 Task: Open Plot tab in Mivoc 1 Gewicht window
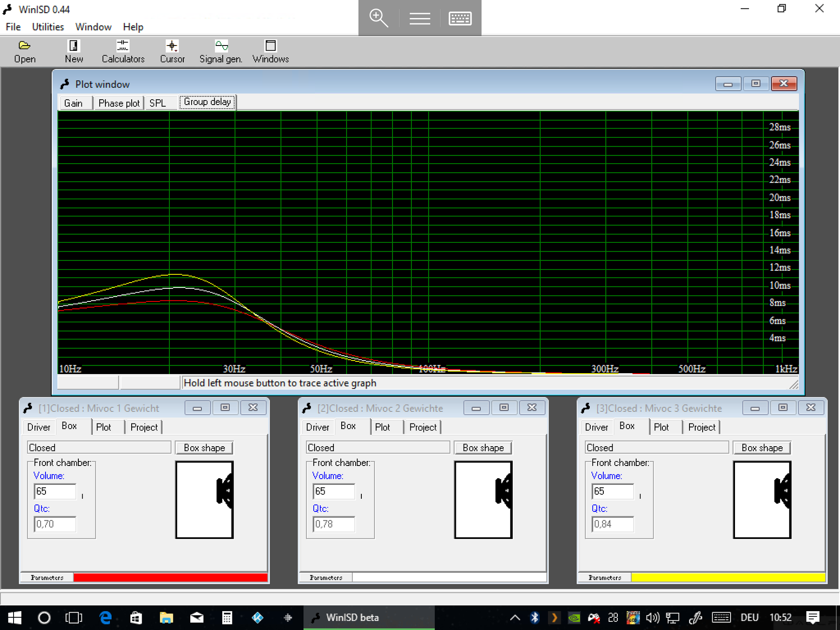coord(107,427)
